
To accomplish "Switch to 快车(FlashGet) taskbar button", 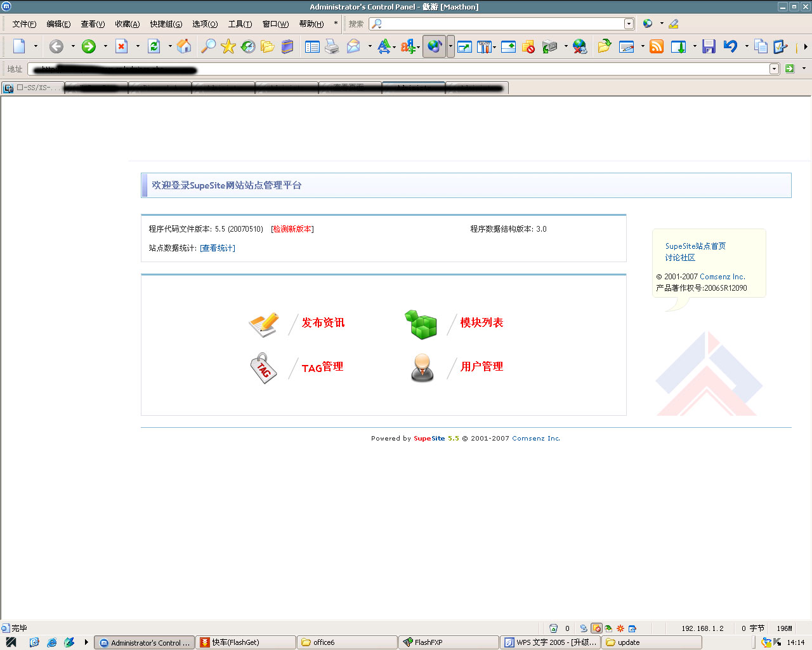I will (x=246, y=642).
